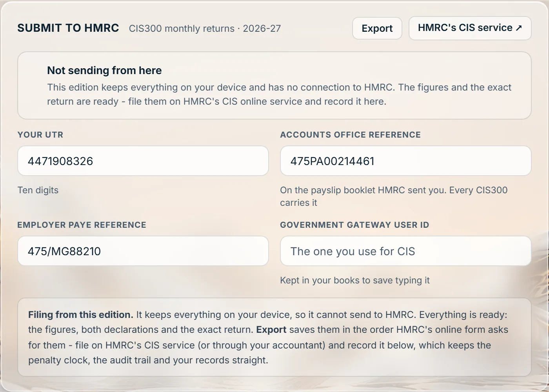Screen dimensions: 549x392
Task: Click the 'SUBMIT TO HMRC' title
Action: pyautogui.click(x=68, y=28)
